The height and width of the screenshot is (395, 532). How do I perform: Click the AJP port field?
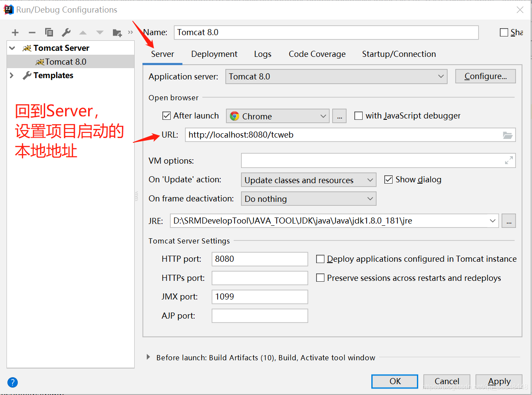click(260, 316)
